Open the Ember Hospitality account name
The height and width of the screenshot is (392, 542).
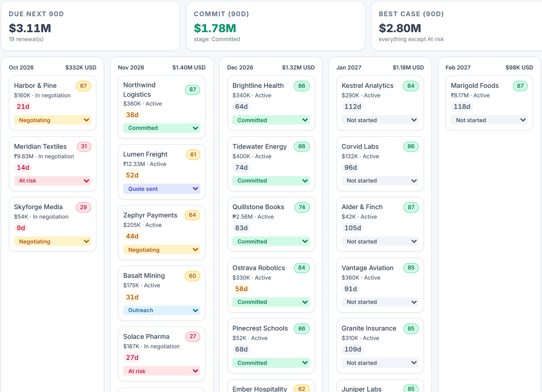(x=259, y=389)
